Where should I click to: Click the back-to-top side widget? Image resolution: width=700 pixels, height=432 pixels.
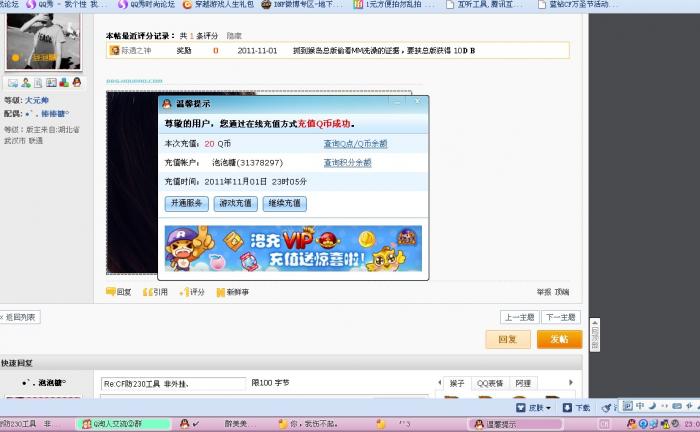click(595, 335)
